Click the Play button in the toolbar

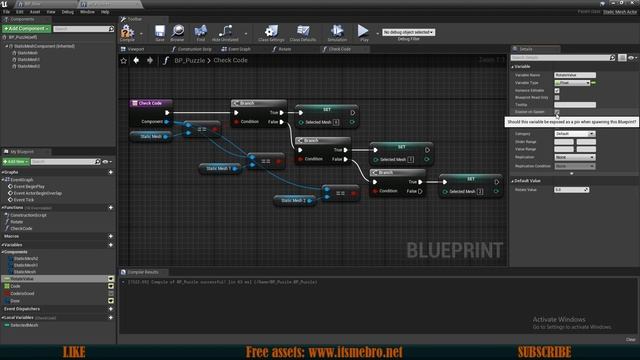pyautogui.click(x=363, y=33)
